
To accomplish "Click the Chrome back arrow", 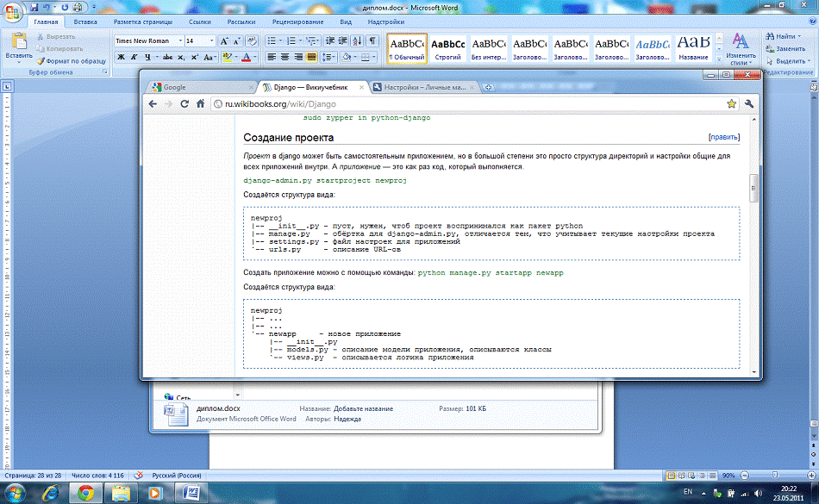I will (153, 103).
